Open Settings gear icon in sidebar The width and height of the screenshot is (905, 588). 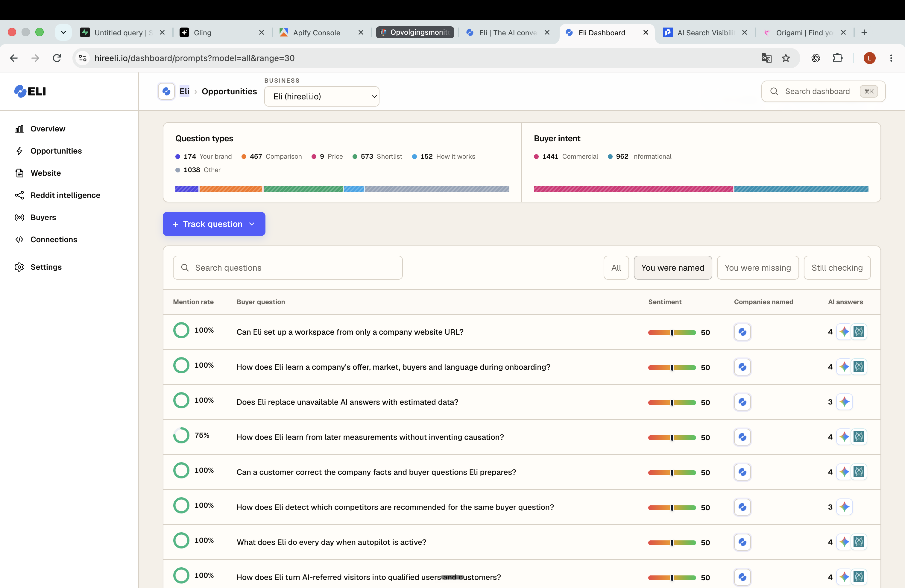point(19,267)
